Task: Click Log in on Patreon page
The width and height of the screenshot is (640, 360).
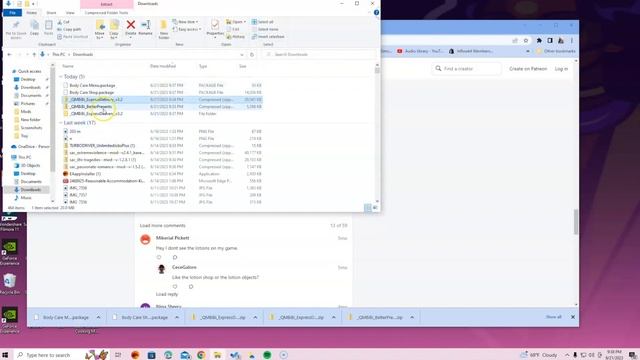Action: point(561,69)
